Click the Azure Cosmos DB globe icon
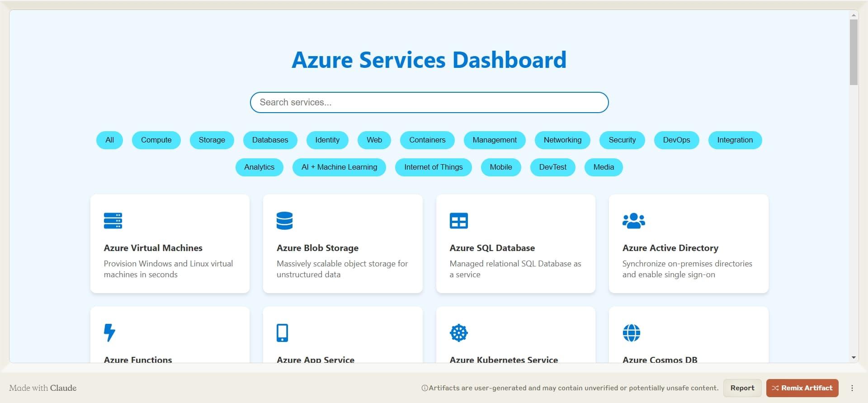The height and width of the screenshot is (403, 868). click(x=631, y=333)
